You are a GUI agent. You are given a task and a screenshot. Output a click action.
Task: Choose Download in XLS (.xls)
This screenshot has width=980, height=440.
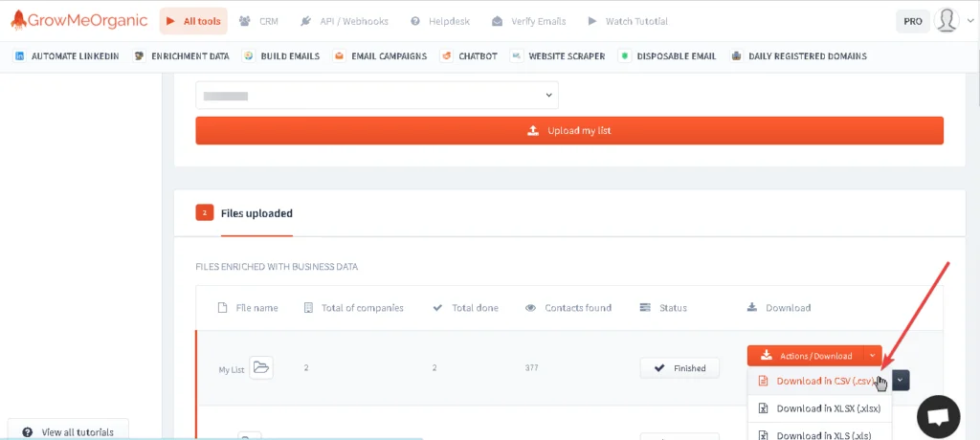(819, 433)
